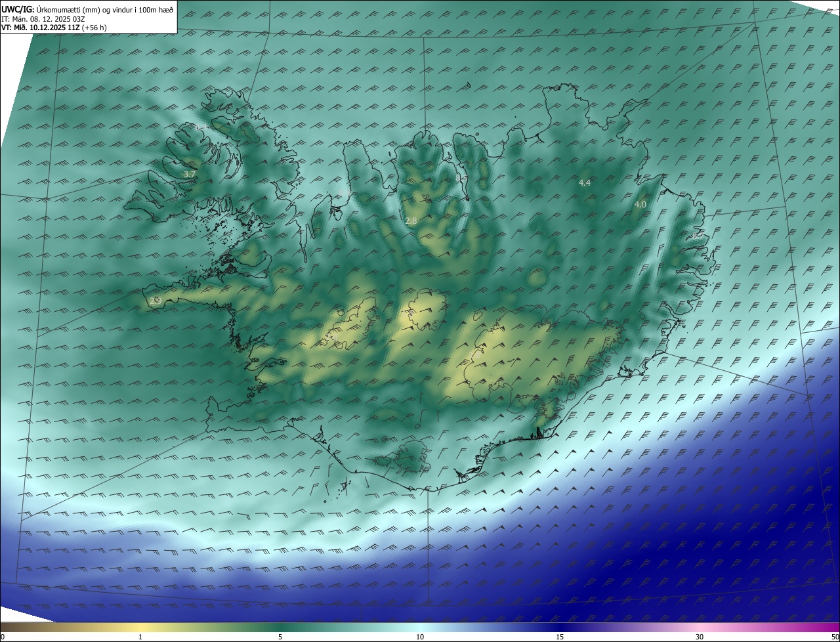Click the '0' tick on the color scale
This screenshot has width=840, height=642.
[3, 637]
